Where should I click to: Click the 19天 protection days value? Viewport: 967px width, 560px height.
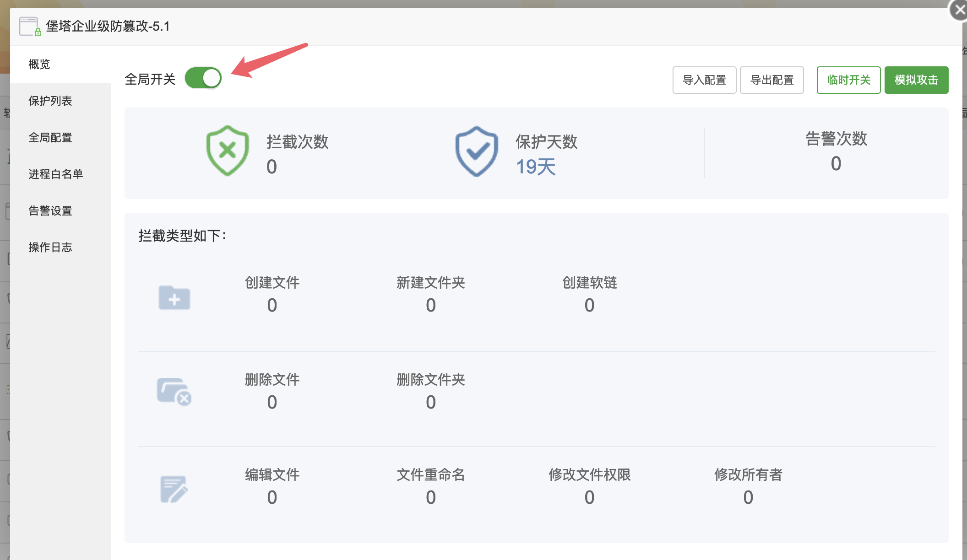(x=536, y=167)
